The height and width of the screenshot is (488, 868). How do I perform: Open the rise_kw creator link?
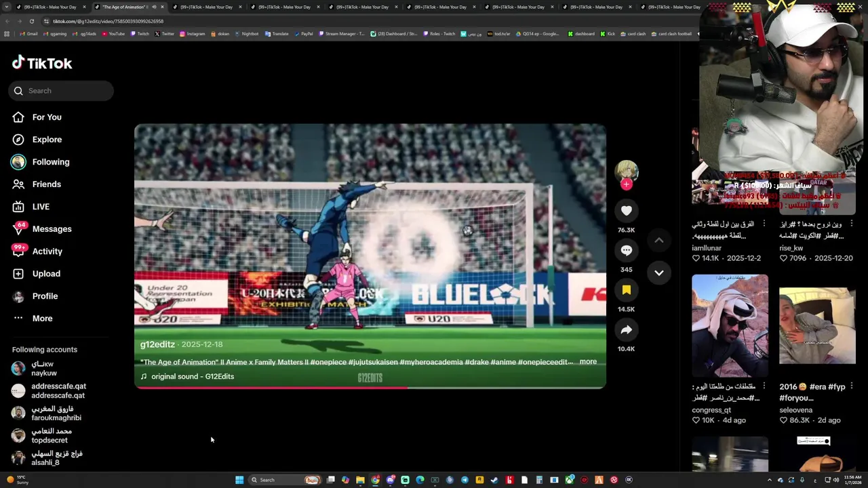(791, 248)
